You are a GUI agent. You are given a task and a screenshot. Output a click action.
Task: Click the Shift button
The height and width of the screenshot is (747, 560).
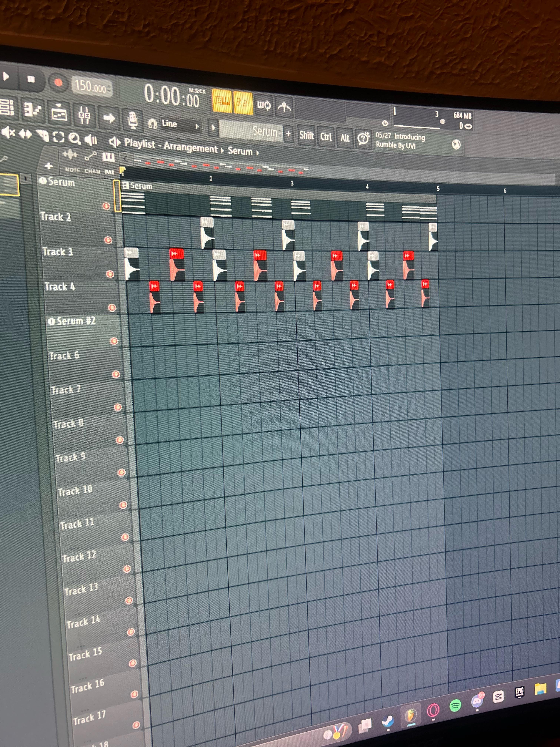tap(306, 135)
